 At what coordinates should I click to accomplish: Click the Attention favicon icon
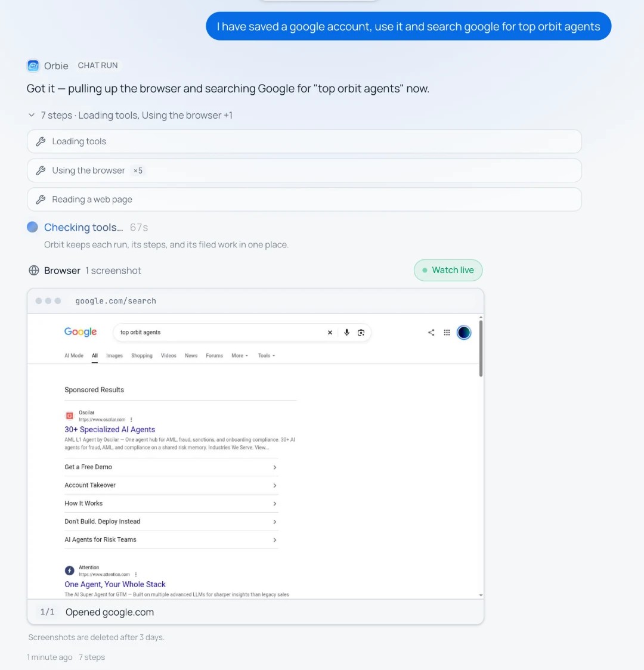(x=69, y=570)
